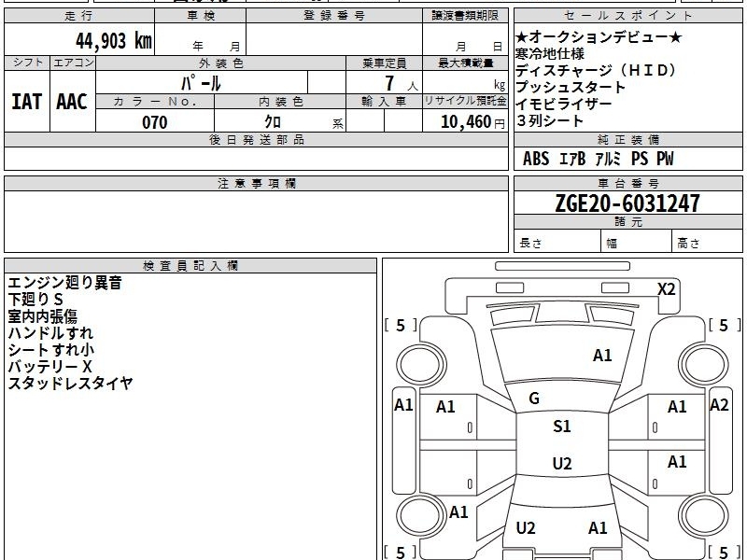Select the 検査員記入欄 header
Viewport: 747px width, 560px height.
click(190, 266)
